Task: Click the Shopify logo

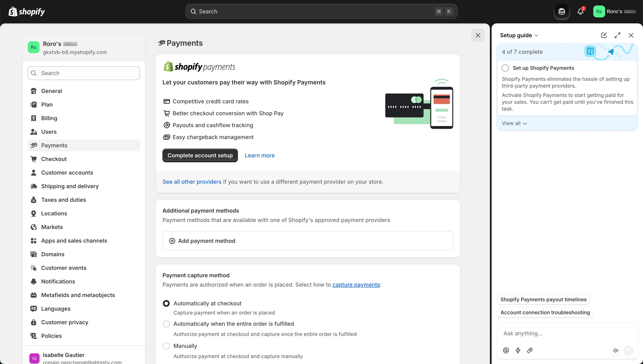Action: [x=26, y=11]
